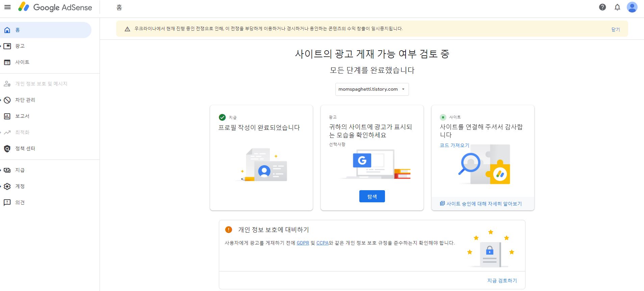The height and width of the screenshot is (291, 644).
Task: Click the 개인 정보 보호 및 메시지 person icon
Action: point(7,84)
